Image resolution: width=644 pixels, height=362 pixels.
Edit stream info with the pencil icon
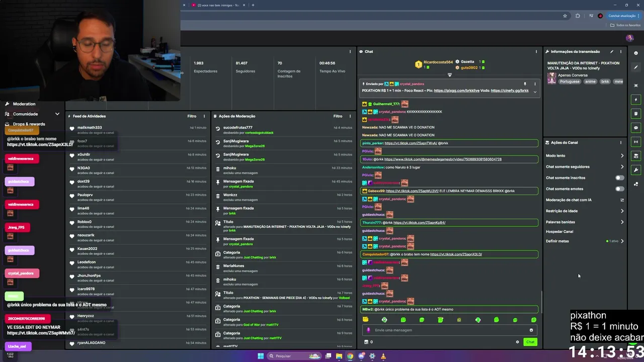[x=612, y=51]
